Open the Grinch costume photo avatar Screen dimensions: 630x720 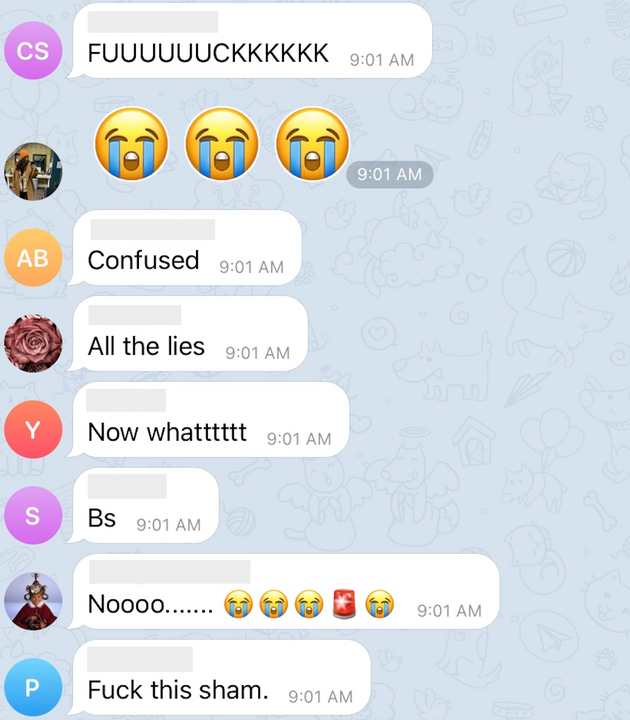pyautogui.click(x=33, y=601)
